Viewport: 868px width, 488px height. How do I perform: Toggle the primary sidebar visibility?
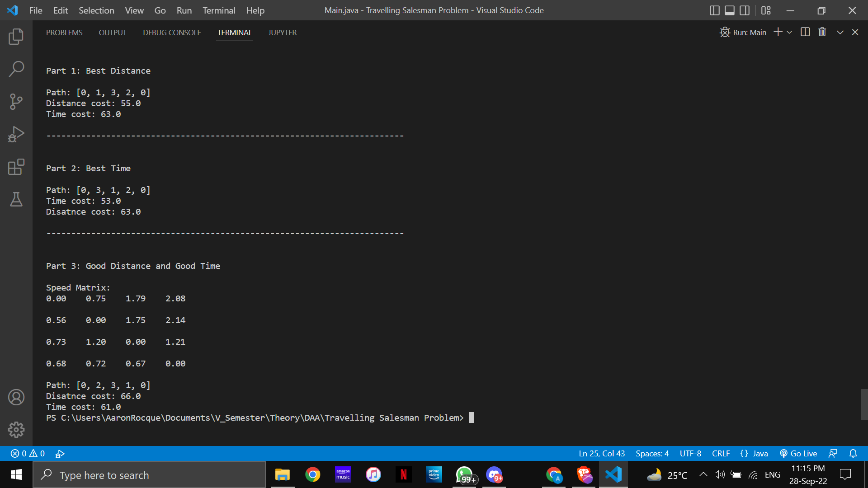pos(714,10)
